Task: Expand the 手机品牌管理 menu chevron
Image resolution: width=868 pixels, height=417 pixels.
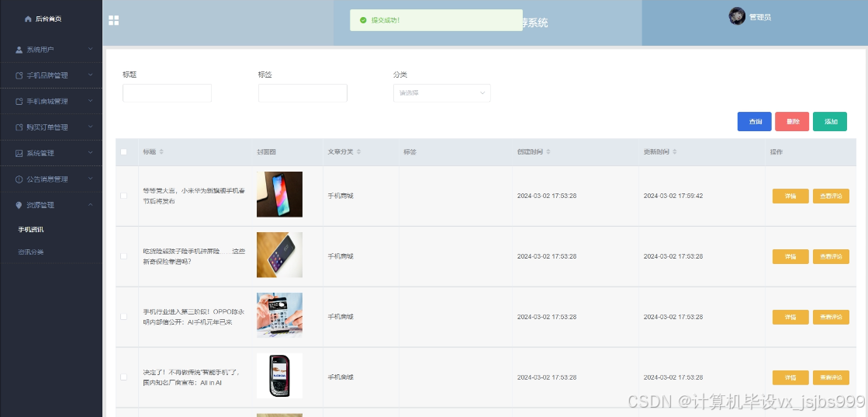Action: [90, 75]
